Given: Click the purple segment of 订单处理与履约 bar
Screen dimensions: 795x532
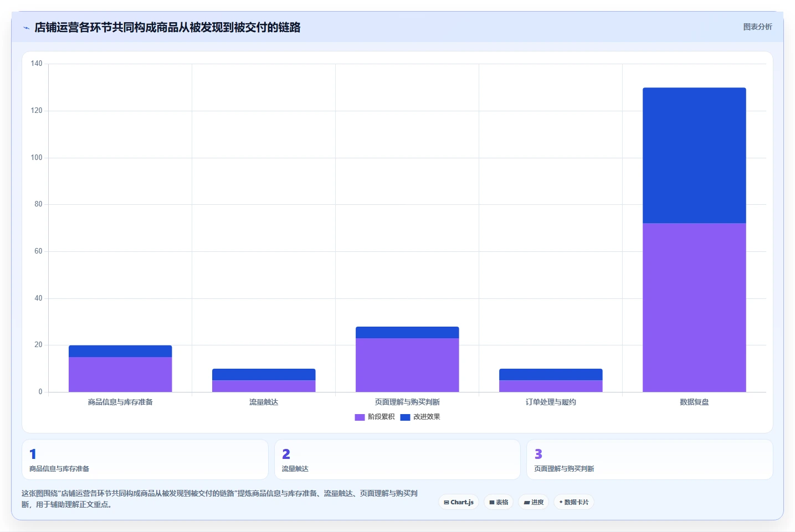Looking at the screenshot, I should [551, 386].
